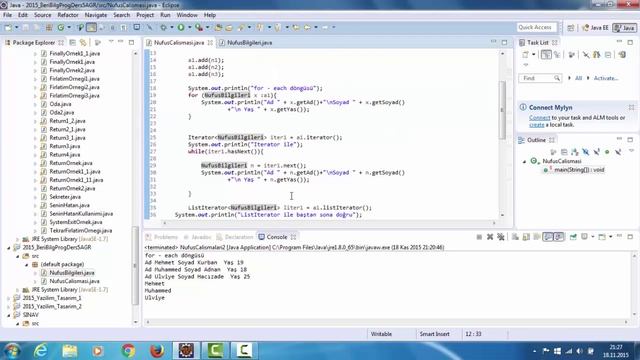Click the New Task icon in Task List
The image size is (640, 360).
tap(525, 54)
